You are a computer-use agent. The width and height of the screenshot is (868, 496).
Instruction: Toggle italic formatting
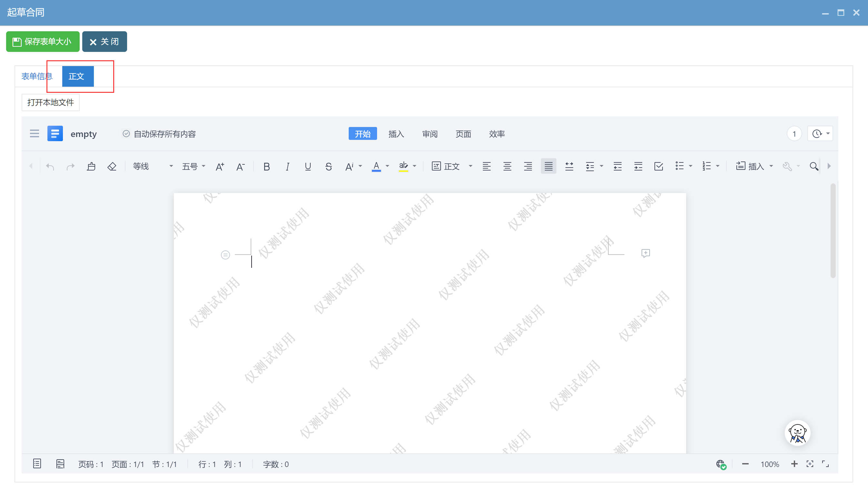click(x=287, y=166)
